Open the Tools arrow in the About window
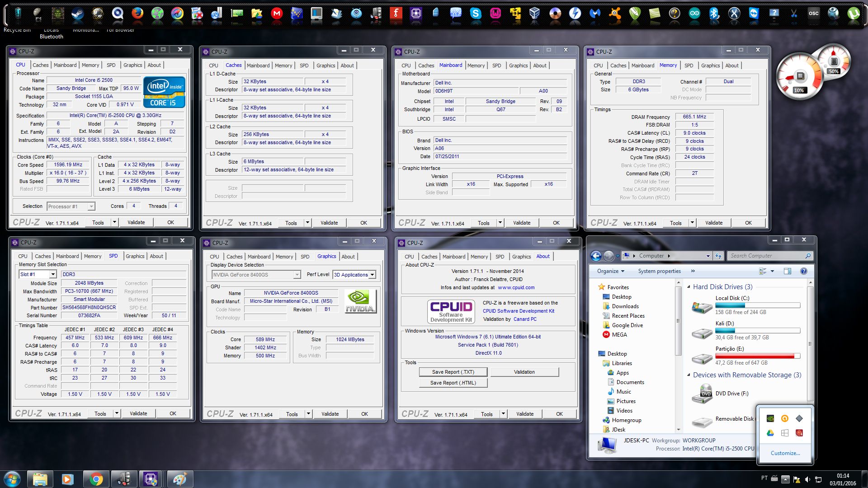This screenshot has height=488, width=868. [x=503, y=414]
